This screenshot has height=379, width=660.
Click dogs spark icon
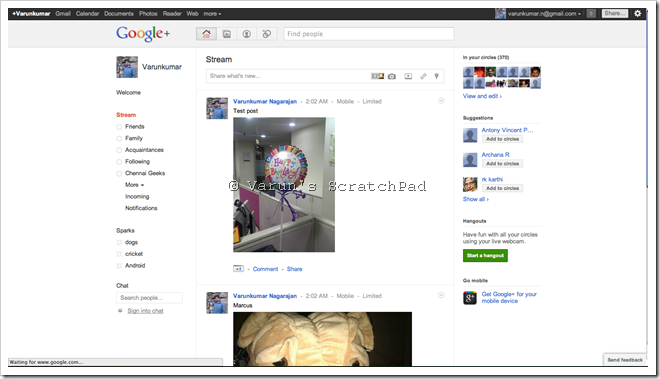point(120,243)
